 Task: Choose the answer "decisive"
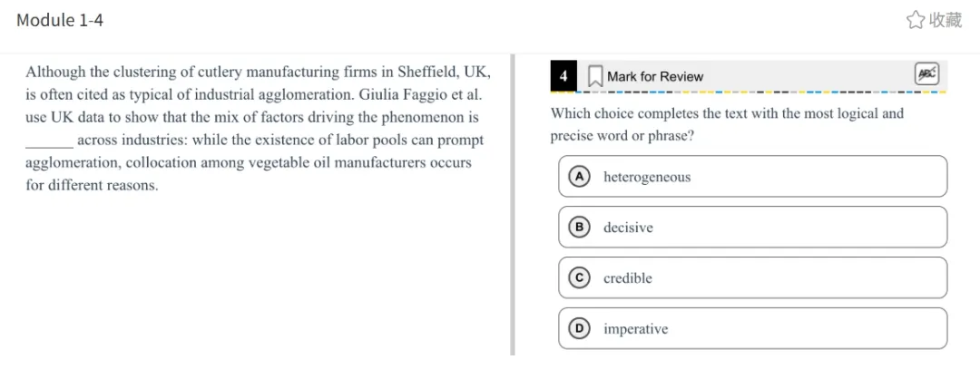[x=628, y=228]
